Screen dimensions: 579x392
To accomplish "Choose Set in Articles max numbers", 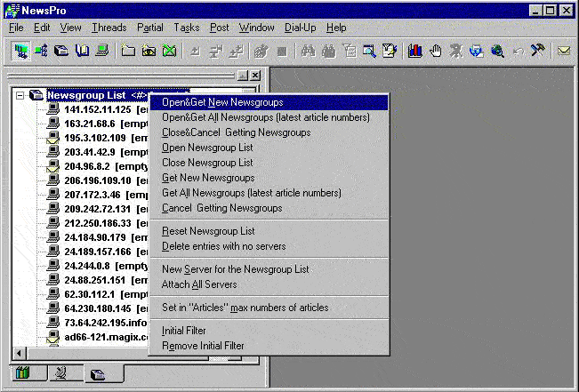I will pyautogui.click(x=269, y=308).
